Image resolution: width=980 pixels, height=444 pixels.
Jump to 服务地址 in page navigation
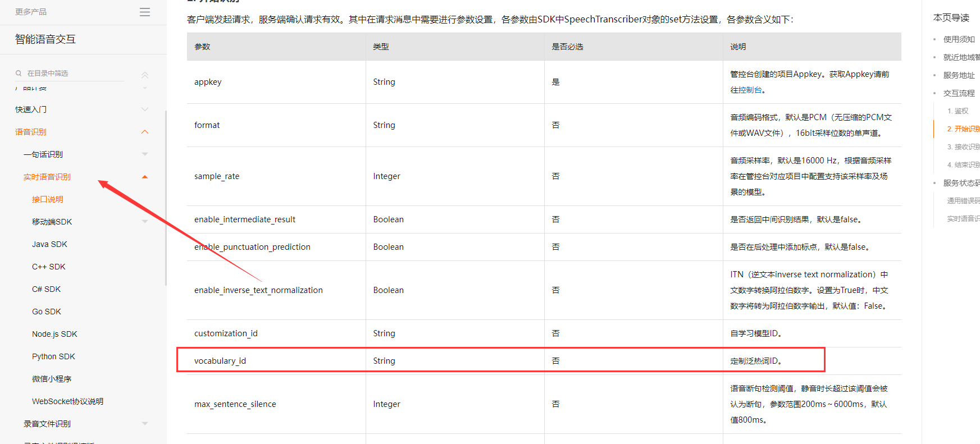click(x=959, y=75)
